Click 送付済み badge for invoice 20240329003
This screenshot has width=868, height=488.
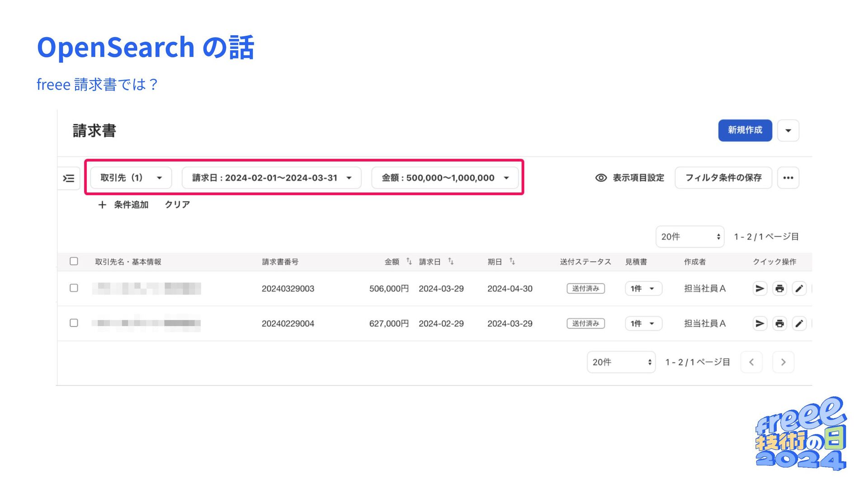click(x=585, y=288)
